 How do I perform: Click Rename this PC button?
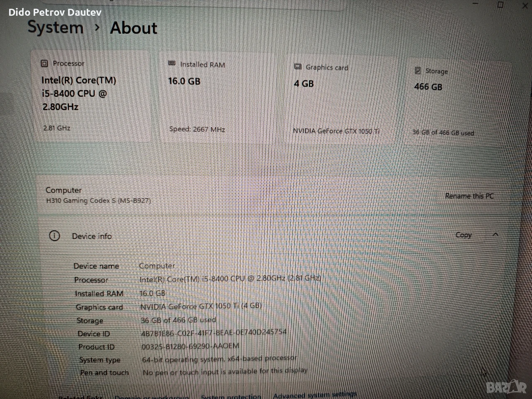(x=469, y=196)
